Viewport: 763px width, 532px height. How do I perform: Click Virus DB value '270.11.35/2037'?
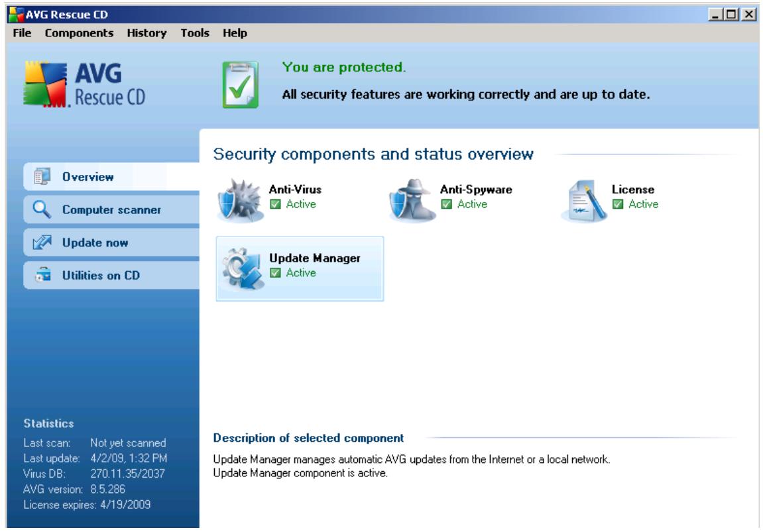(x=127, y=474)
